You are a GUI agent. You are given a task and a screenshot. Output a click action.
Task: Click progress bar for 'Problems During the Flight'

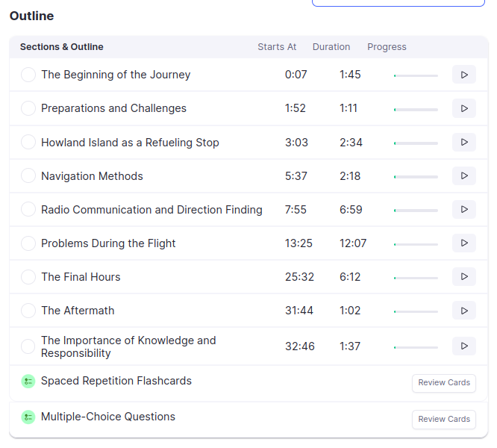pos(416,243)
